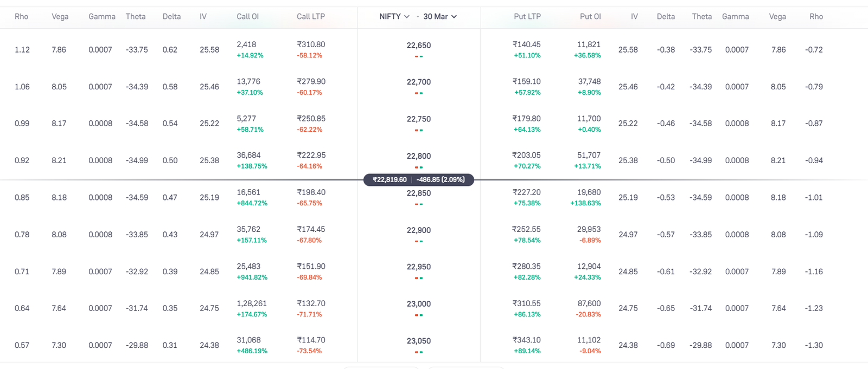The height and width of the screenshot is (369, 868).
Task: Select Call LTP ₹310.80 at strike 22,650
Action: click(x=311, y=44)
